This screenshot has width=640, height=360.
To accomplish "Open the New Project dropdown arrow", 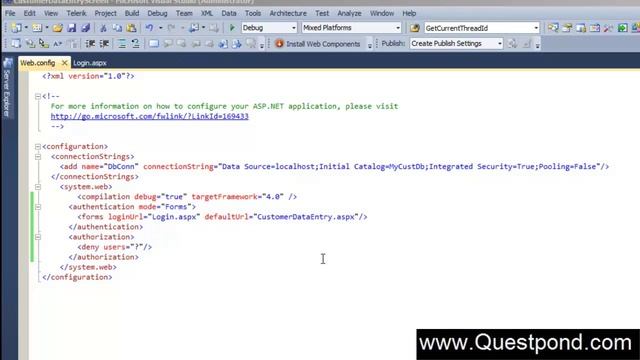I will [x=26, y=28].
